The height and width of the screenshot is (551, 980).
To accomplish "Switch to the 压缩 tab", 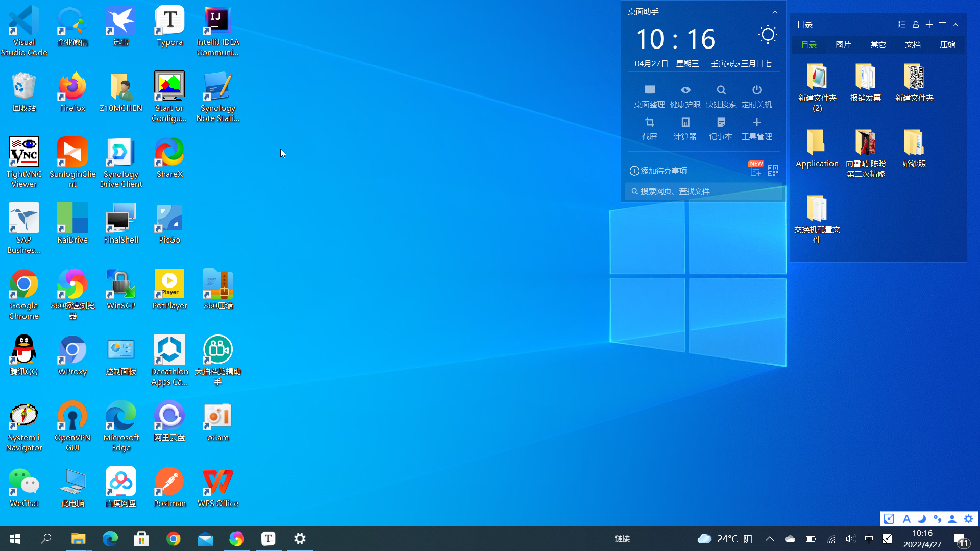I will coord(947,44).
